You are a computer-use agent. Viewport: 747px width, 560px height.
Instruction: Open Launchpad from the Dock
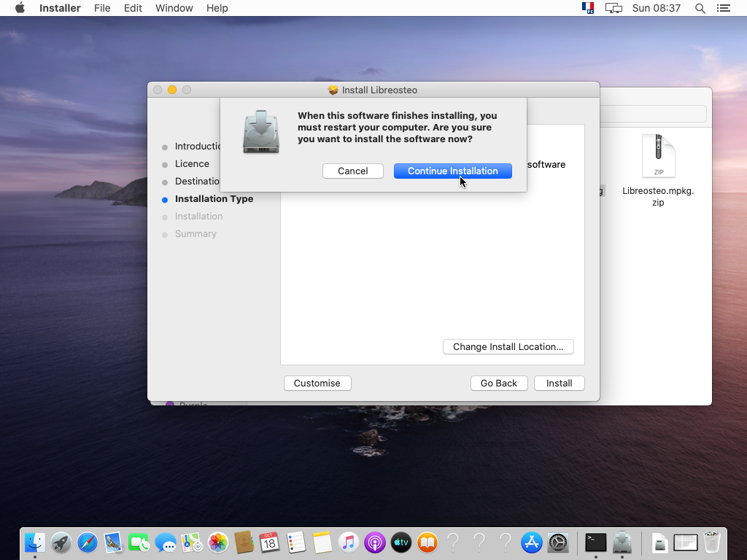[61, 542]
